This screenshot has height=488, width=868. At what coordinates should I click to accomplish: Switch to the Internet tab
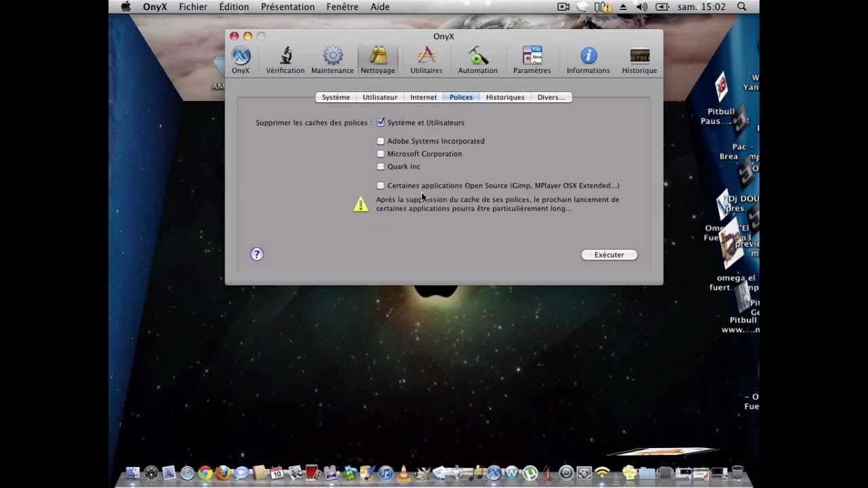(x=423, y=98)
